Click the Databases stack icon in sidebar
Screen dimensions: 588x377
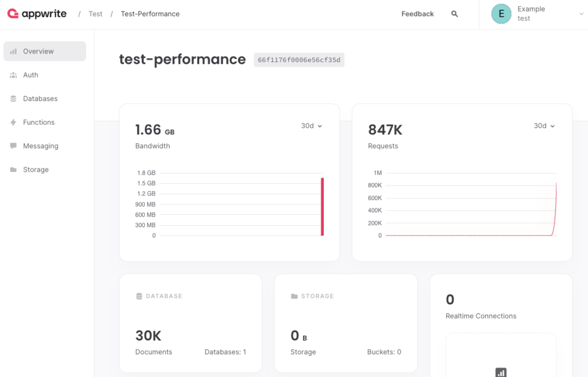(x=13, y=99)
